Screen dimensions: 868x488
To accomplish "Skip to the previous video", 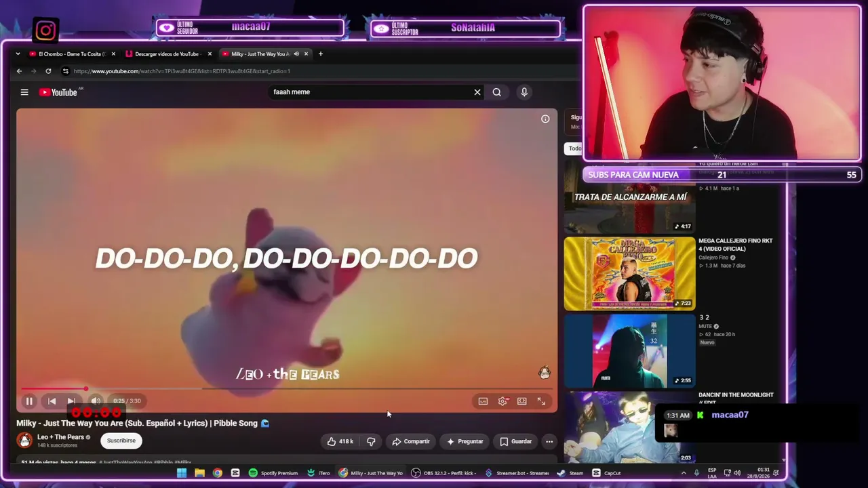I will (x=52, y=401).
